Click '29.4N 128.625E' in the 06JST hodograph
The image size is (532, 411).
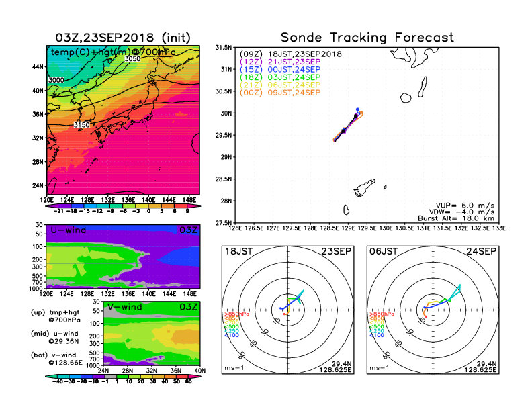tap(480, 367)
